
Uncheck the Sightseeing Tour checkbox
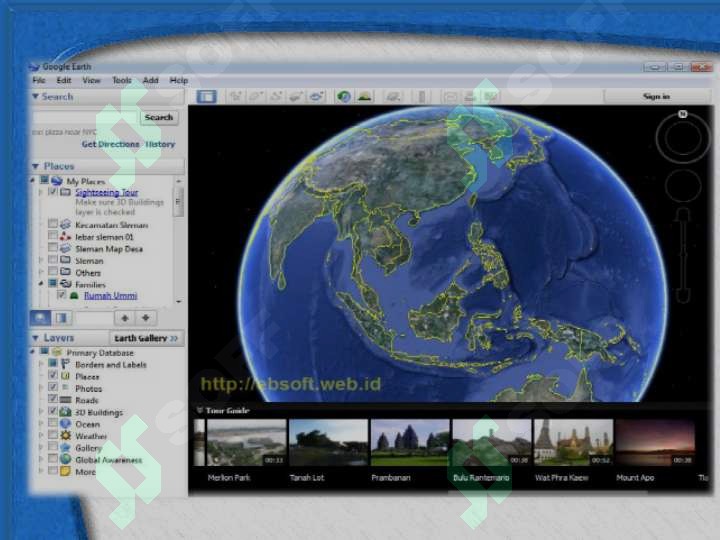53,191
